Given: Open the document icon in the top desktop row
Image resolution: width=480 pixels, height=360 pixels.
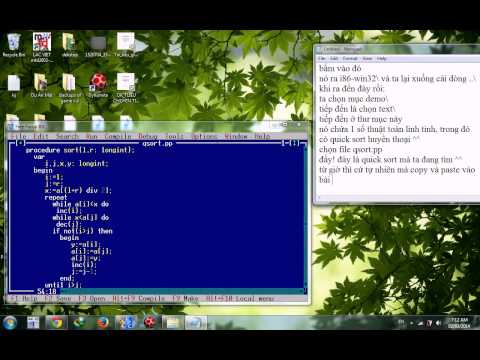Looking at the screenshot, I should (x=125, y=45).
